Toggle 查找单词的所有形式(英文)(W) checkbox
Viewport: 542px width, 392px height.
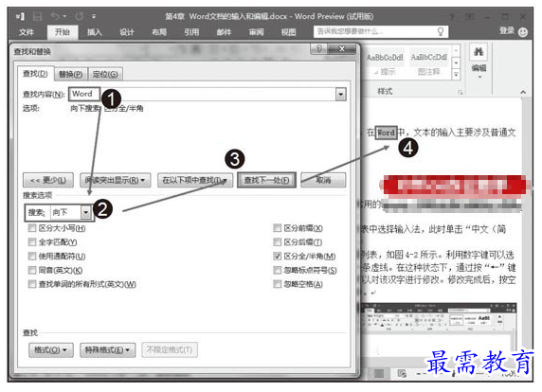click(32, 284)
